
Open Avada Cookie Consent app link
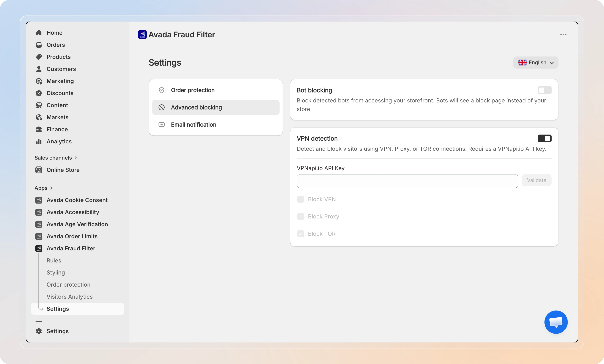(77, 200)
